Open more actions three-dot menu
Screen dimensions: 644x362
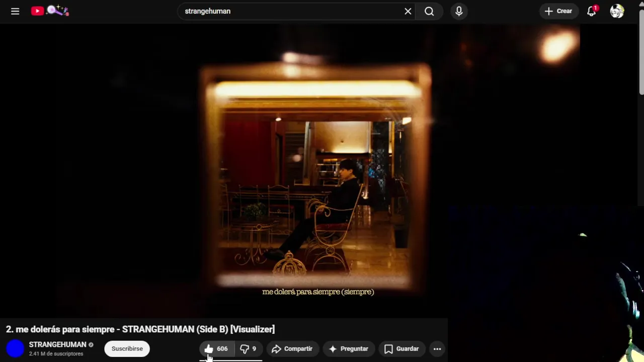pos(437,348)
